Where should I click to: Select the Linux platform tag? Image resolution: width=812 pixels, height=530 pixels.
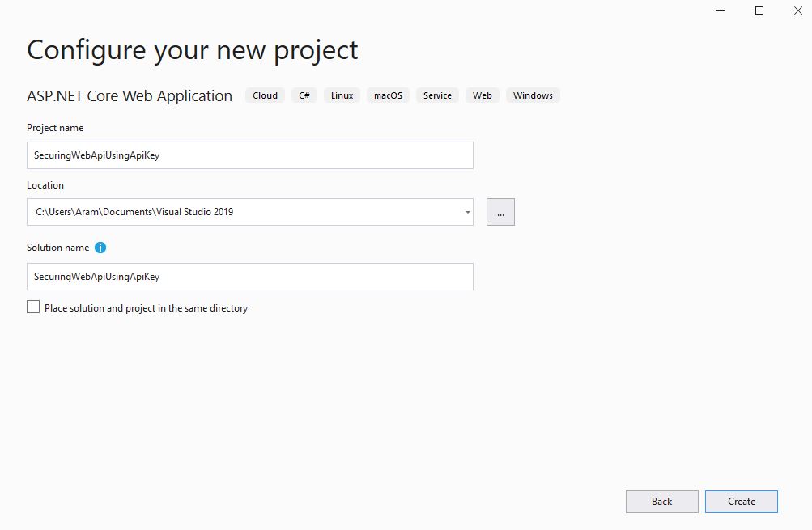342,95
